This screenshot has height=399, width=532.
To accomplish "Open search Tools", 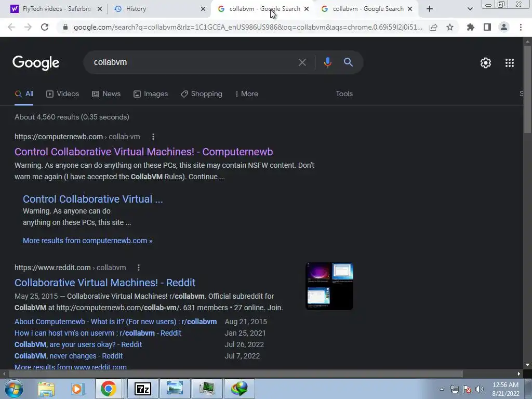I will tap(344, 94).
